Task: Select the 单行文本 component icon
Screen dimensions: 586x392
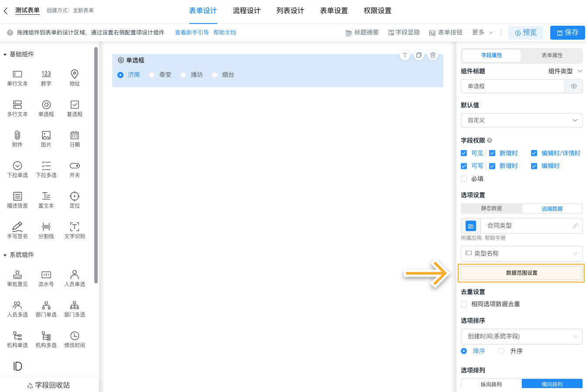Action: tap(17, 78)
